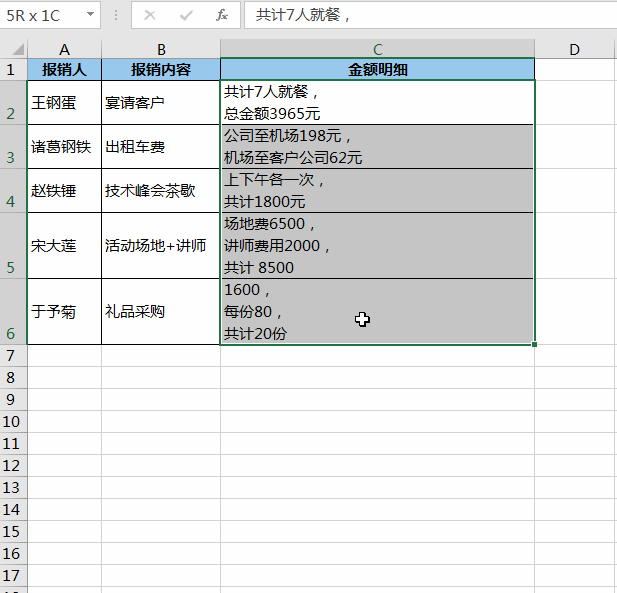The image size is (617, 593).
Task: Click cell 诸葛钢铁
Action: click(64, 147)
